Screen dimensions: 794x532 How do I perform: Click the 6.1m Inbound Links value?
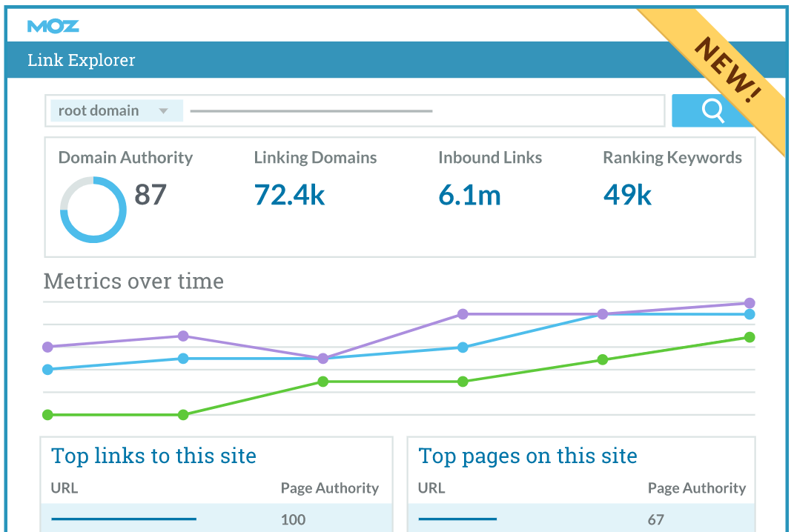tap(469, 195)
